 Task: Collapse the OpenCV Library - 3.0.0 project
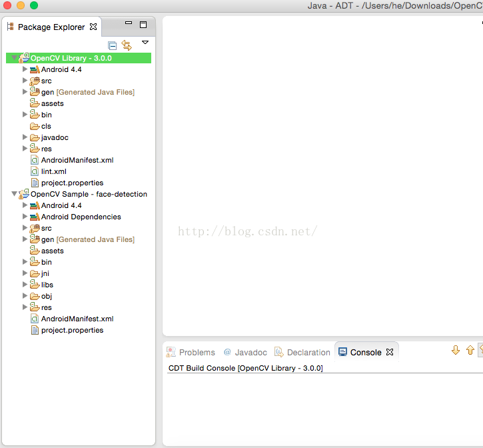14,57
